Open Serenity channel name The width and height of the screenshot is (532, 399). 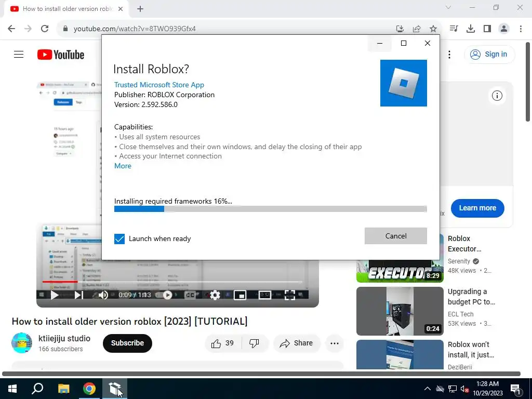459,261
